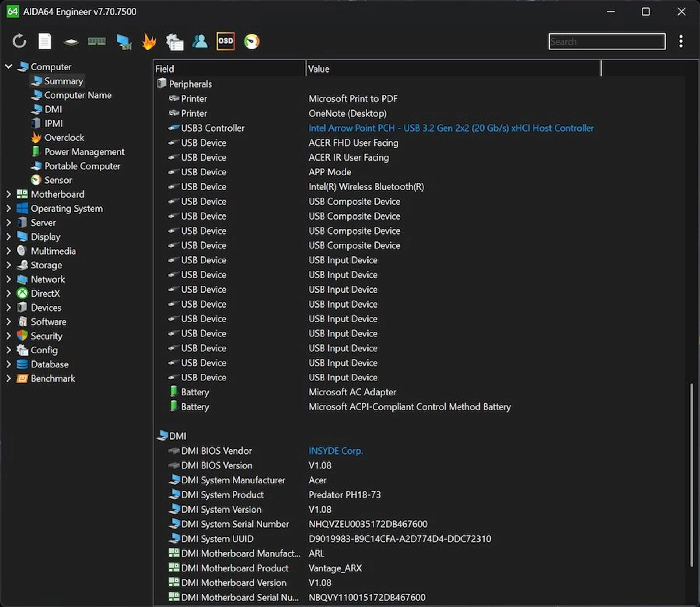Select the Predator PH18-73 product value
This screenshot has width=700, height=607.
(345, 494)
